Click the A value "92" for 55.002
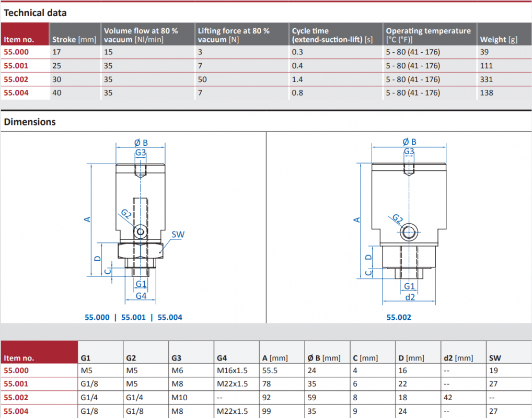The width and height of the screenshot is (532, 418). pyautogui.click(x=267, y=397)
